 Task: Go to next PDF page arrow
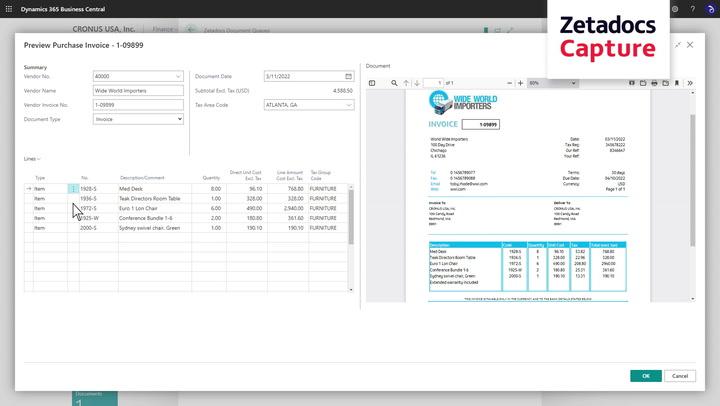click(x=417, y=83)
